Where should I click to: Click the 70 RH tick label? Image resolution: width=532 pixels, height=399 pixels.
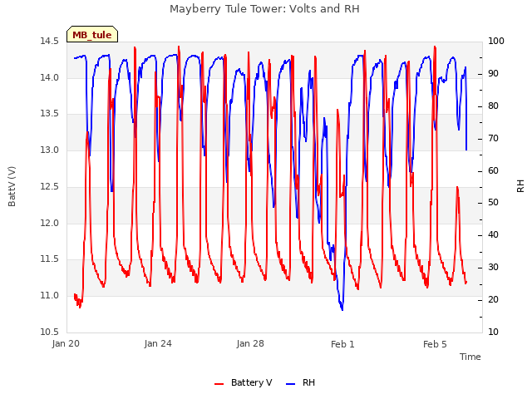[x=493, y=139]
